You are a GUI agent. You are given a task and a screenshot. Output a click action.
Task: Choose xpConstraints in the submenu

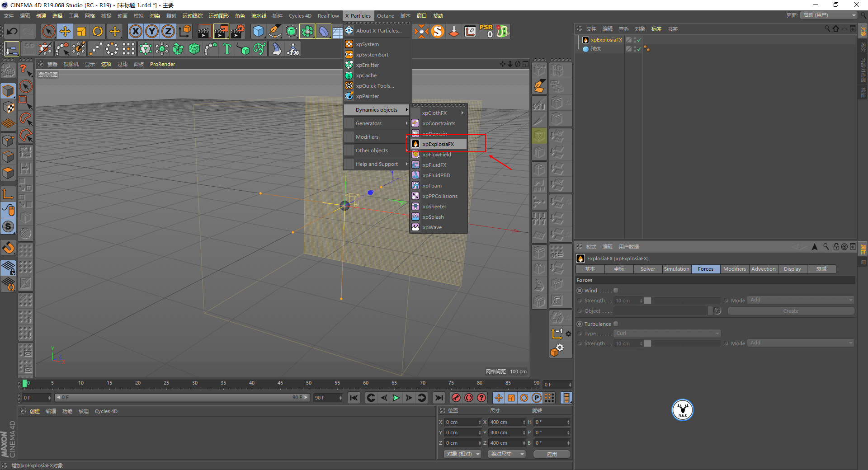point(439,123)
